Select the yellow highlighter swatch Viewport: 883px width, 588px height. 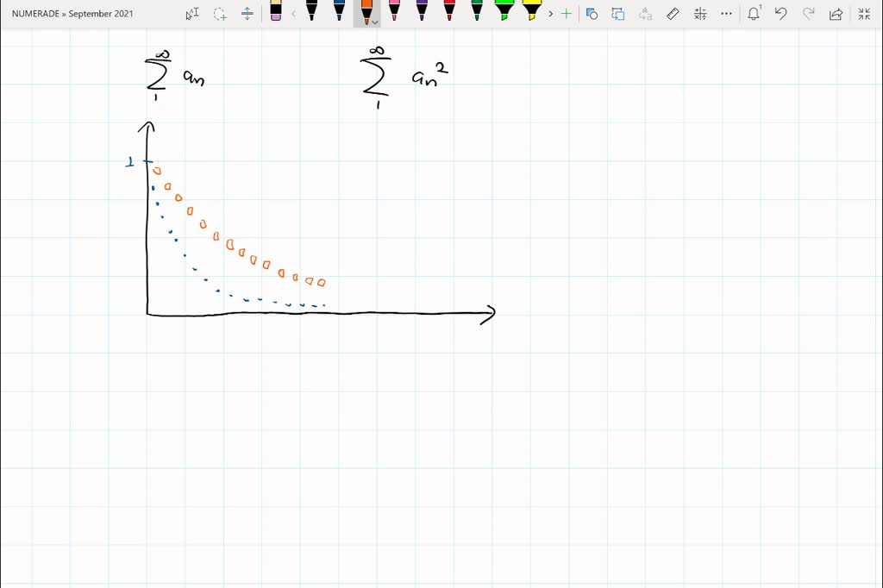click(531, 13)
